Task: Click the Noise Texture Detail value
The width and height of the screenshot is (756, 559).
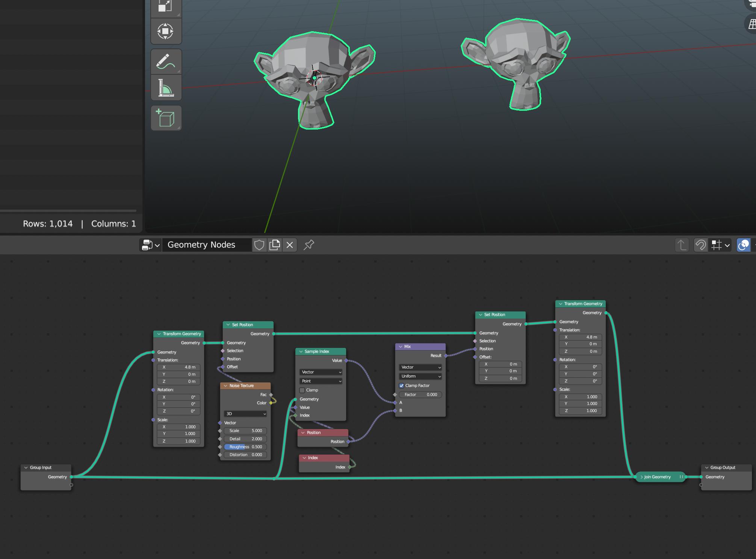Action: coord(245,439)
